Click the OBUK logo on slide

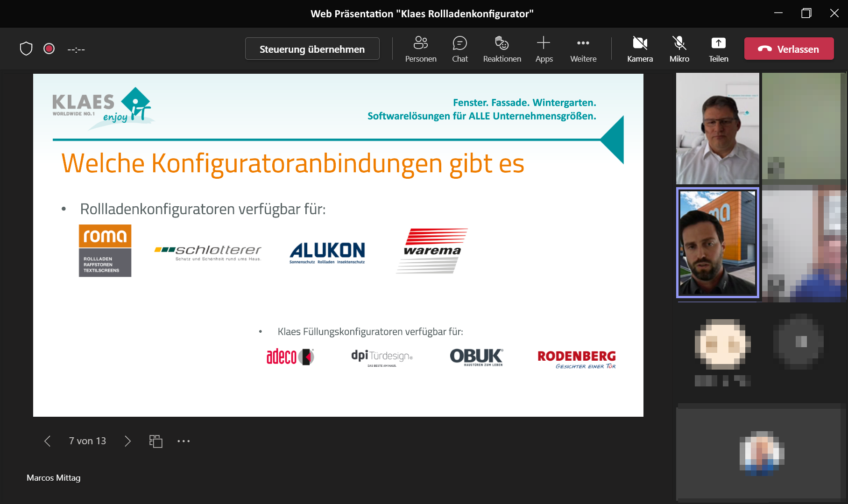coord(477,357)
